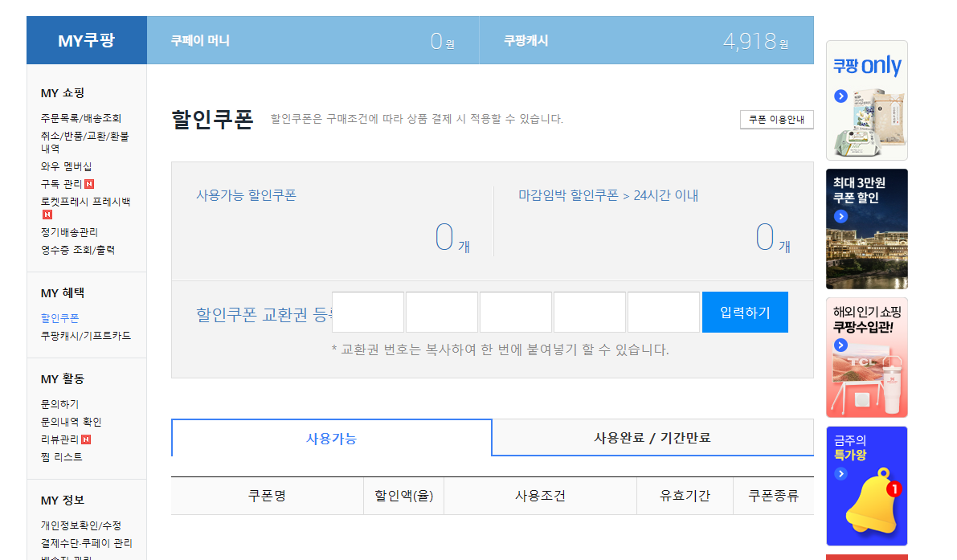The image size is (957, 560).
Task: Switch to 사용완료 / 기간만료 tab
Action: click(x=652, y=437)
